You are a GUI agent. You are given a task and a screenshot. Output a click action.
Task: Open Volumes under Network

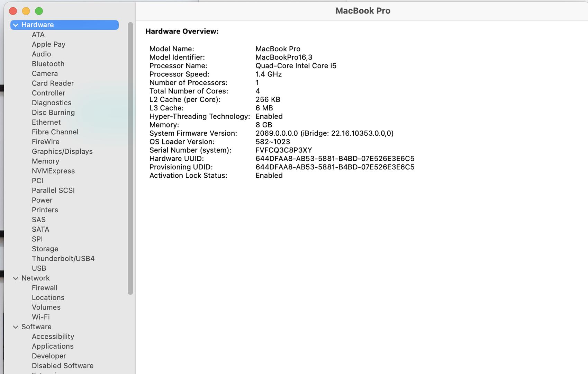46,307
